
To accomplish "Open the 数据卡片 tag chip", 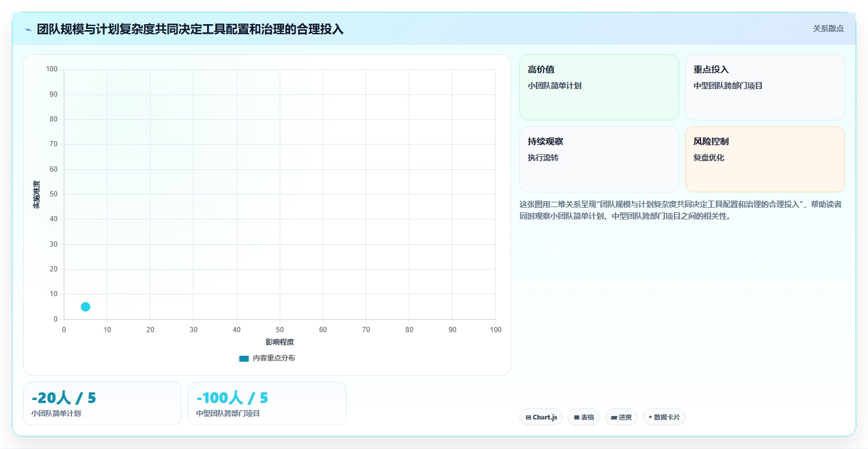I will tap(664, 417).
